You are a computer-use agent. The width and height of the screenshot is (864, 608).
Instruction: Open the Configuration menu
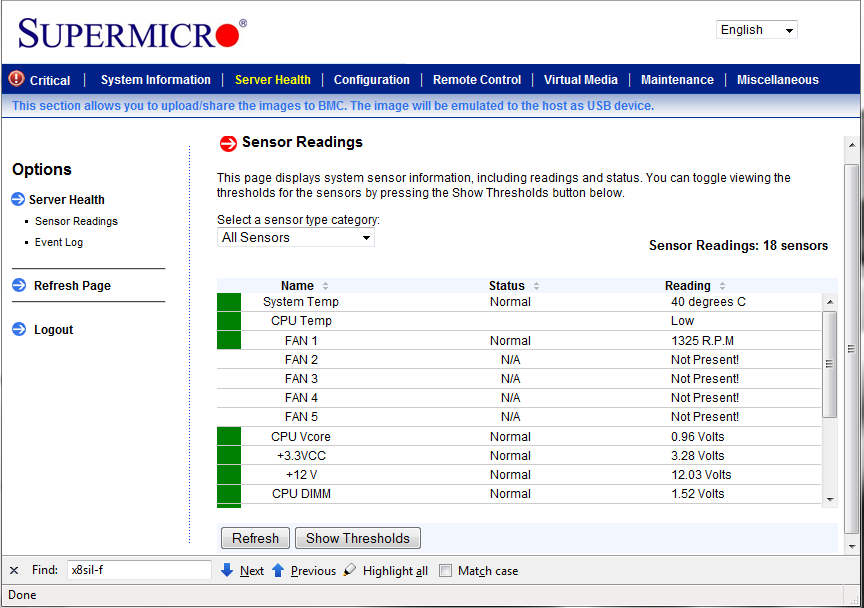371,80
